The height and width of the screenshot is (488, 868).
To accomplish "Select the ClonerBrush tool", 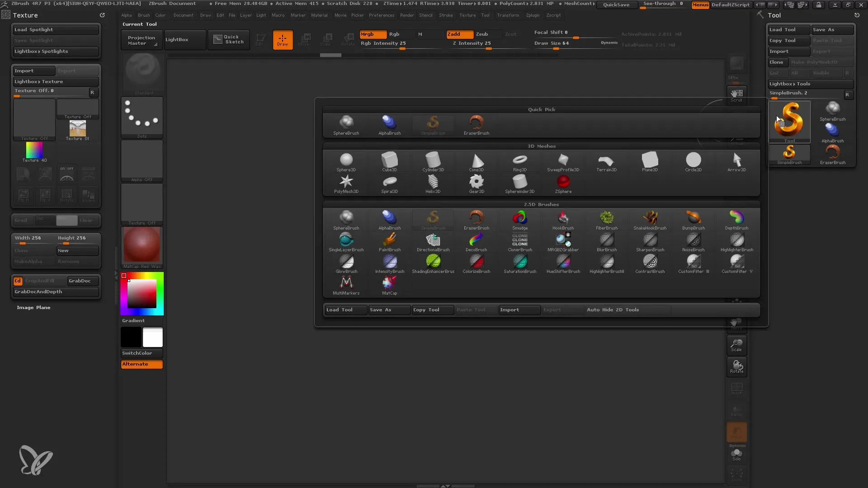I will (519, 242).
